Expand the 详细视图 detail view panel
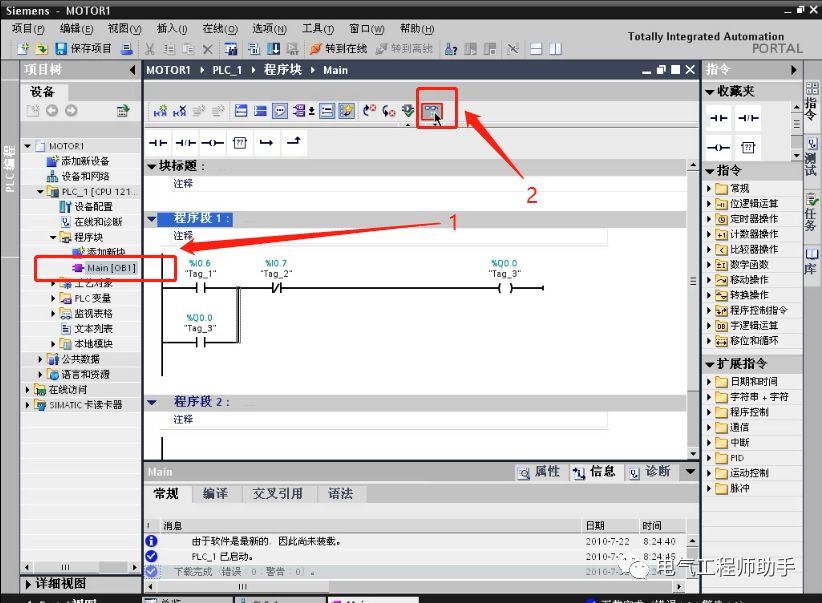The width and height of the screenshot is (822, 603). tap(28, 584)
